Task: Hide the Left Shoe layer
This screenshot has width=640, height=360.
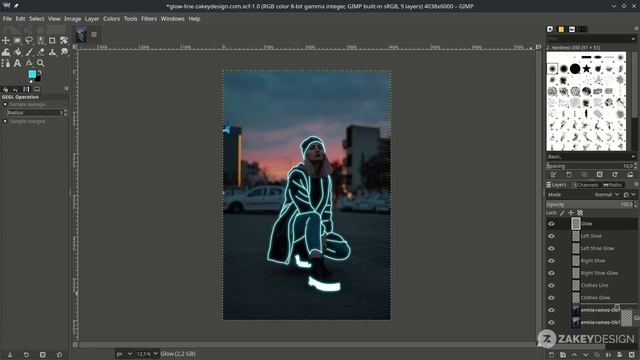Action: [x=551, y=236]
